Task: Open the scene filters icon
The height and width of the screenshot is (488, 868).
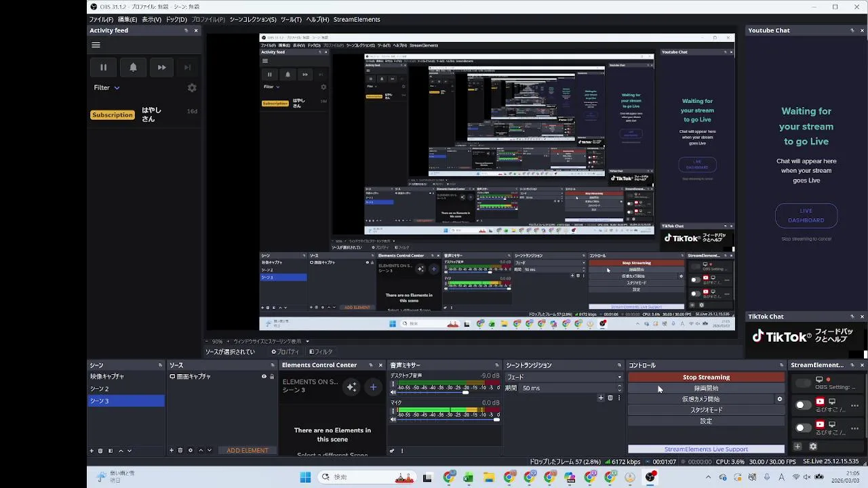Action: (x=111, y=451)
